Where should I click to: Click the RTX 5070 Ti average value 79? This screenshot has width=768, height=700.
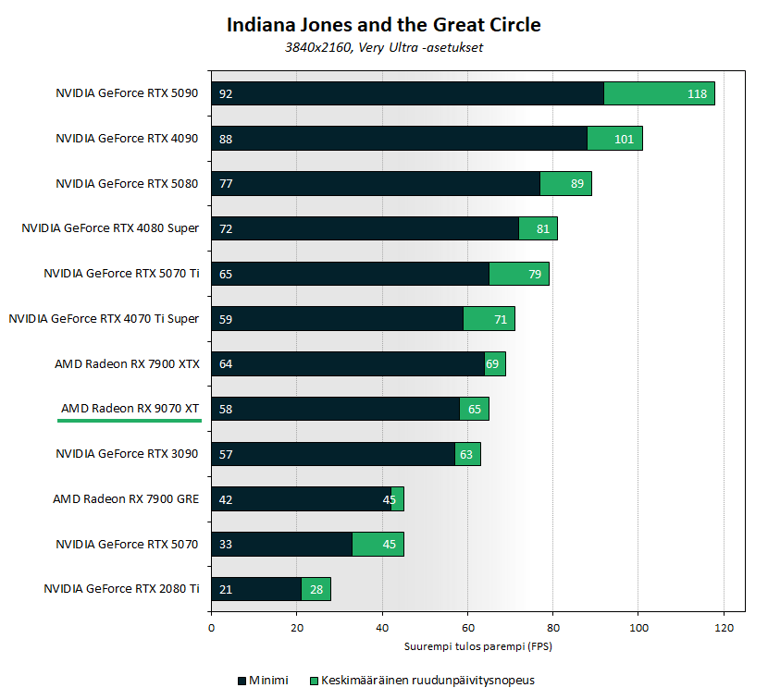click(535, 274)
